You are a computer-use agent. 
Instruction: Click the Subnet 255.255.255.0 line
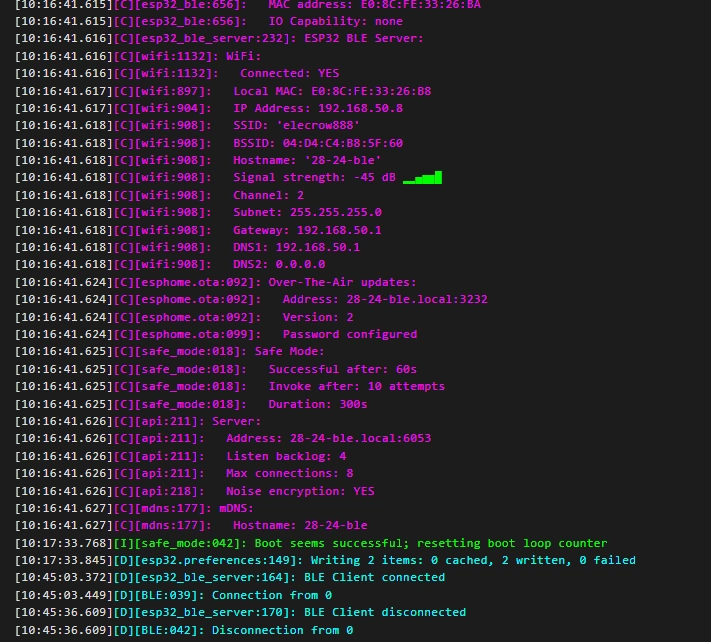click(307, 212)
